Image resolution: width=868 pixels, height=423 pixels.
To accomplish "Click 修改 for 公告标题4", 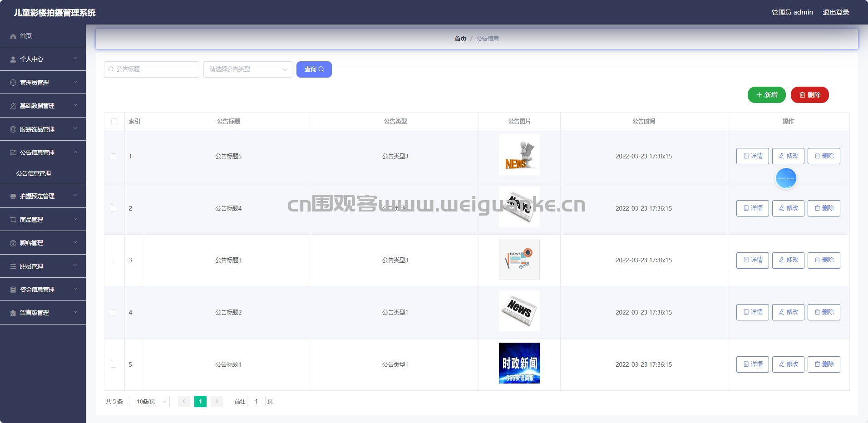I will pos(788,208).
